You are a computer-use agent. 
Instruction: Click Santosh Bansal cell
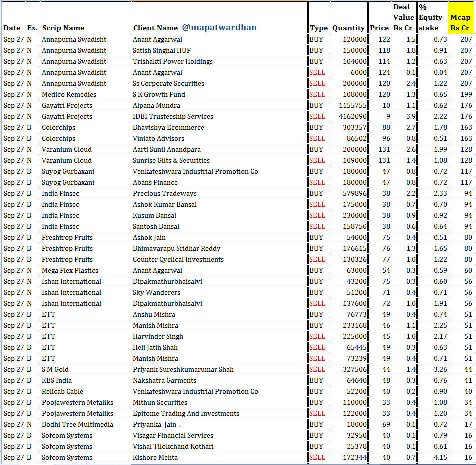(220, 226)
